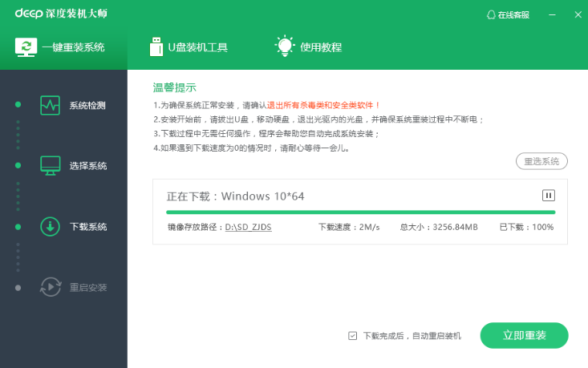This screenshot has width=588, height=368.
Task: Select the 系统检测 step icon
Action: tap(50, 105)
